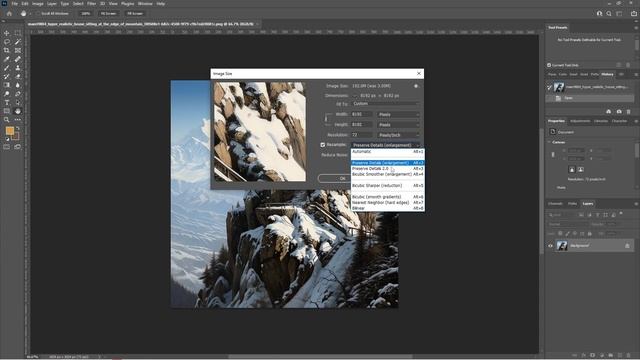This screenshot has width=640, height=360.
Task: Select the Gradient tool
Action: 7,85
